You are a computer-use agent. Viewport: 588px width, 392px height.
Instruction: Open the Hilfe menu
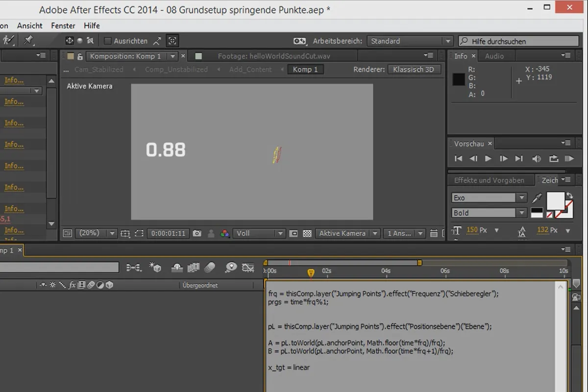click(92, 25)
